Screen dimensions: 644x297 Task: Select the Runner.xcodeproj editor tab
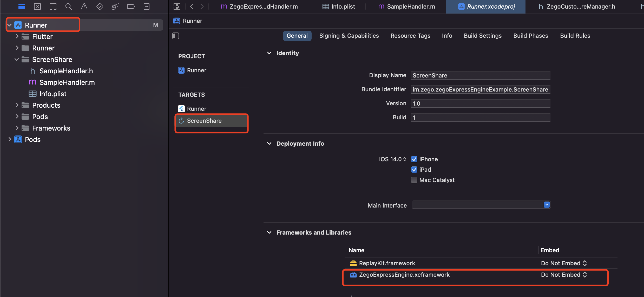point(486,7)
